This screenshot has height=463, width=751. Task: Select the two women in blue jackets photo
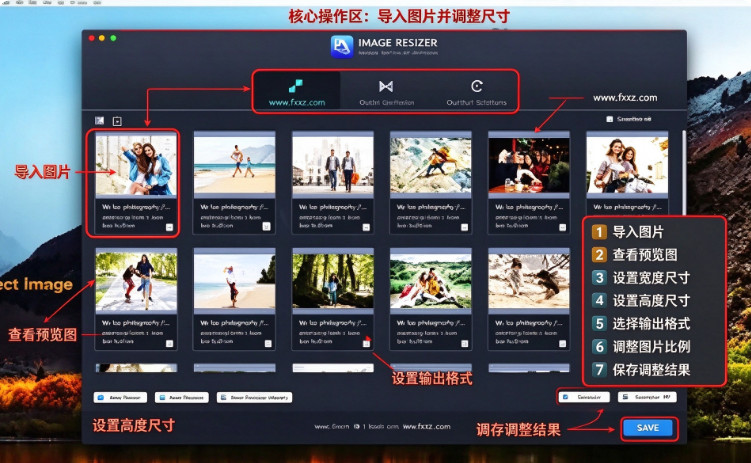[x=136, y=165]
